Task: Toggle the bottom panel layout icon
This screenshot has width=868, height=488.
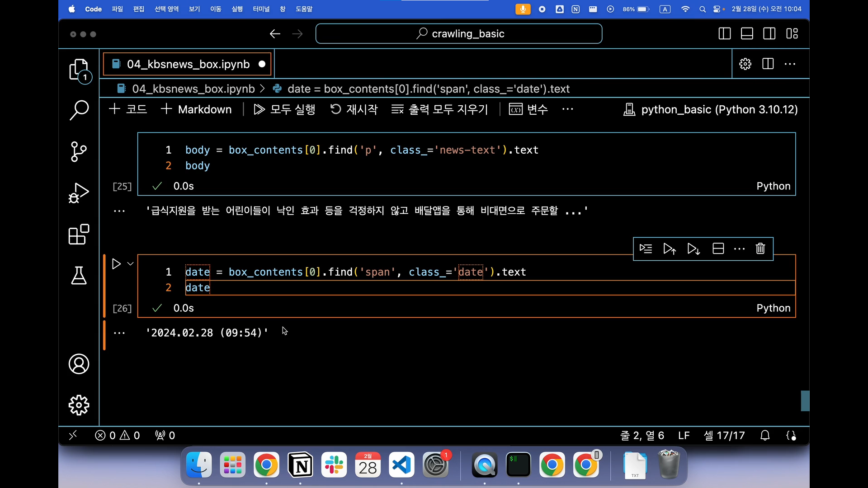Action: pyautogui.click(x=747, y=34)
